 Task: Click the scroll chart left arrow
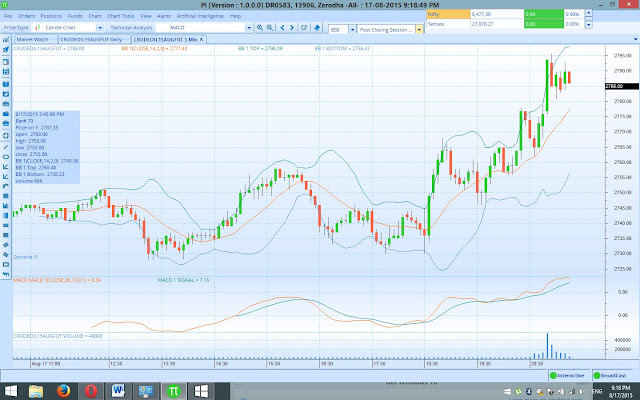click(x=282, y=28)
